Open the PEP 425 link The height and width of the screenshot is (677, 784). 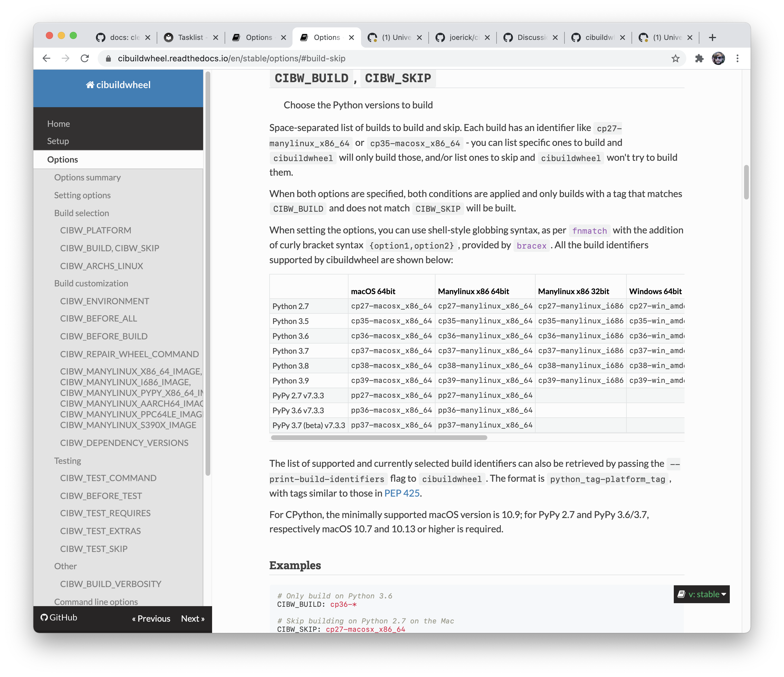[402, 493]
